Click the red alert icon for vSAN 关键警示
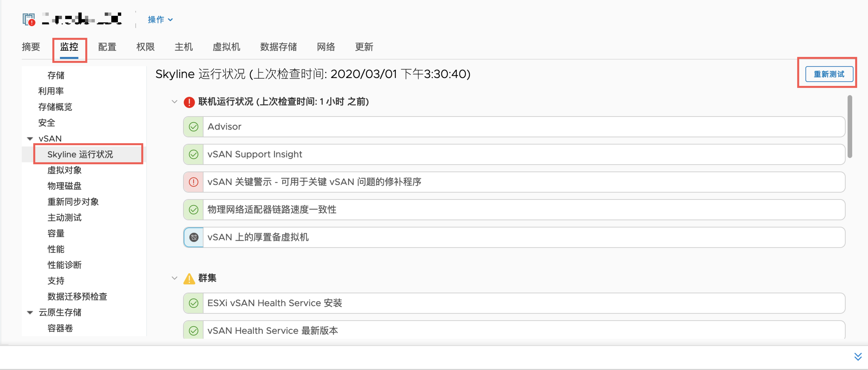The height and width of the screenshot is (370, 868). click(193, 182)
